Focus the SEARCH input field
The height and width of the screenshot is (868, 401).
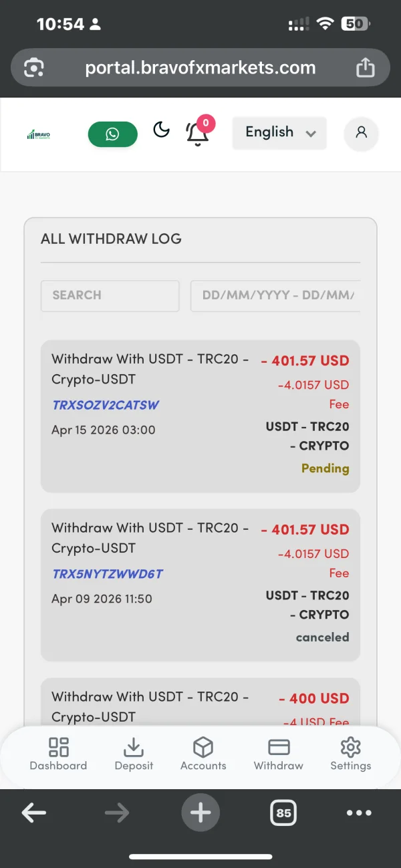pos(110,295)
